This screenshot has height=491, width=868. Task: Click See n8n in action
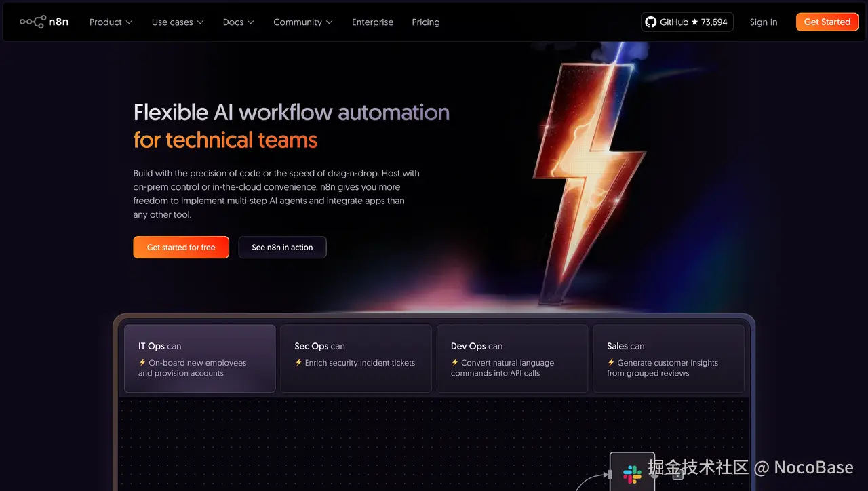coord(282,247)
